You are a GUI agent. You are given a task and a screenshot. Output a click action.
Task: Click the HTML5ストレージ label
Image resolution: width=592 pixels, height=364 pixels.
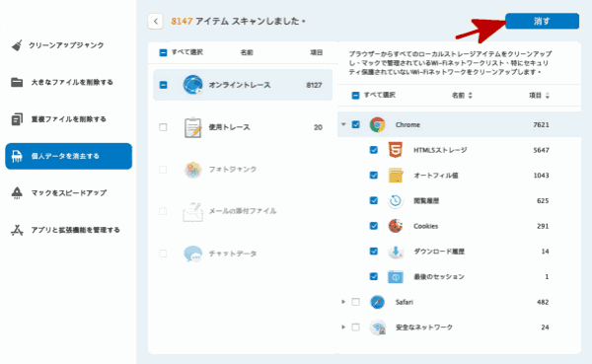click(x=440, y=150)
